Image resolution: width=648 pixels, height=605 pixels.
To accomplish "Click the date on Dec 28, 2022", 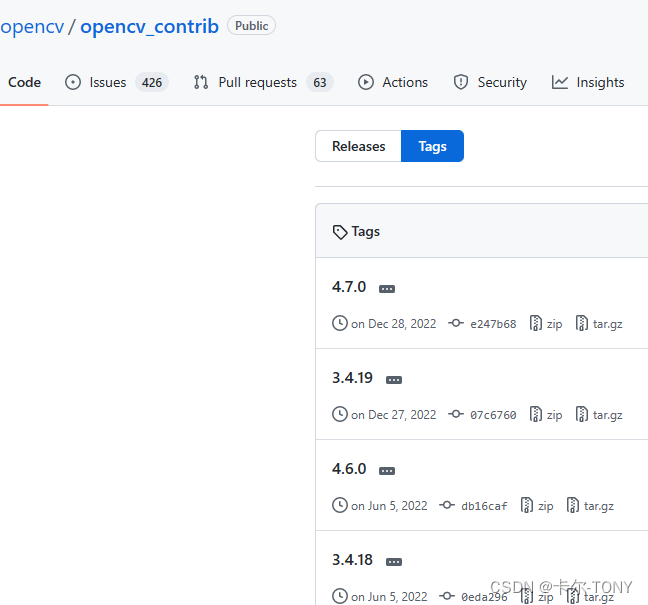I will point(393,324).
